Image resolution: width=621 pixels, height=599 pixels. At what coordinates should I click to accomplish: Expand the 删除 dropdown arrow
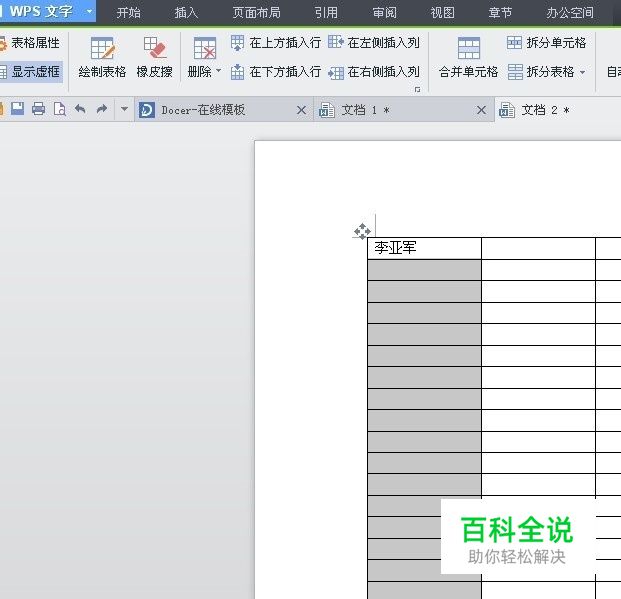[x=218, y=71]
